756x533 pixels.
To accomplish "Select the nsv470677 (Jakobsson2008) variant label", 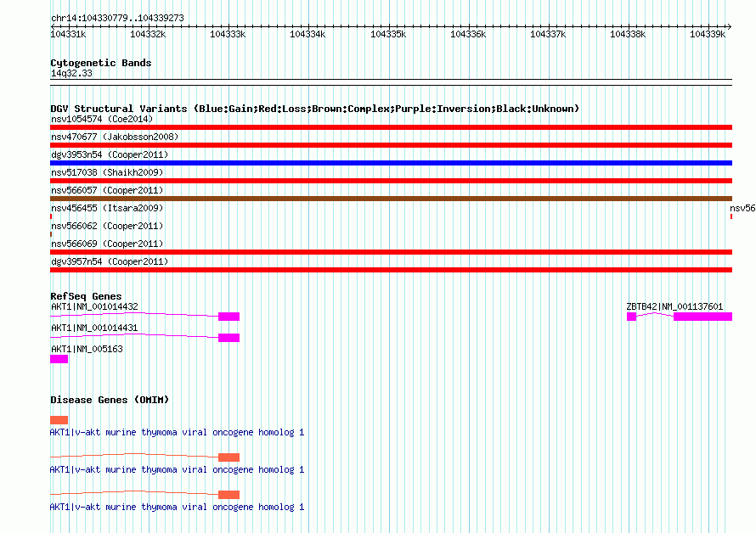I will (x=115, y=137).
